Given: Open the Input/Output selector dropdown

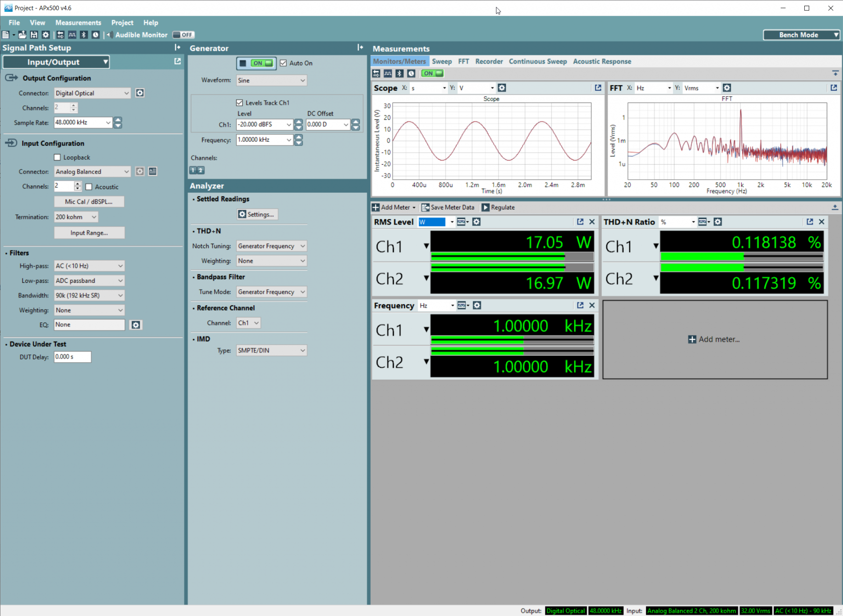Looking at the screenshot, I should 56,62.
